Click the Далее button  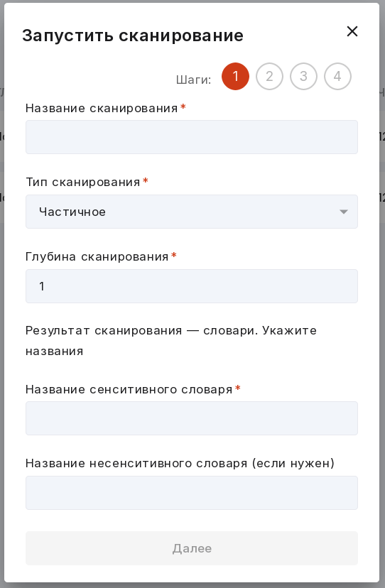(192, 548)
